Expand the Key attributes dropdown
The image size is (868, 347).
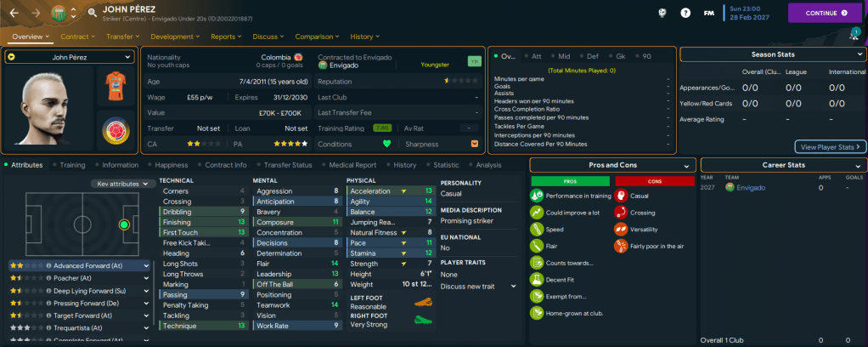click(123, 183)
